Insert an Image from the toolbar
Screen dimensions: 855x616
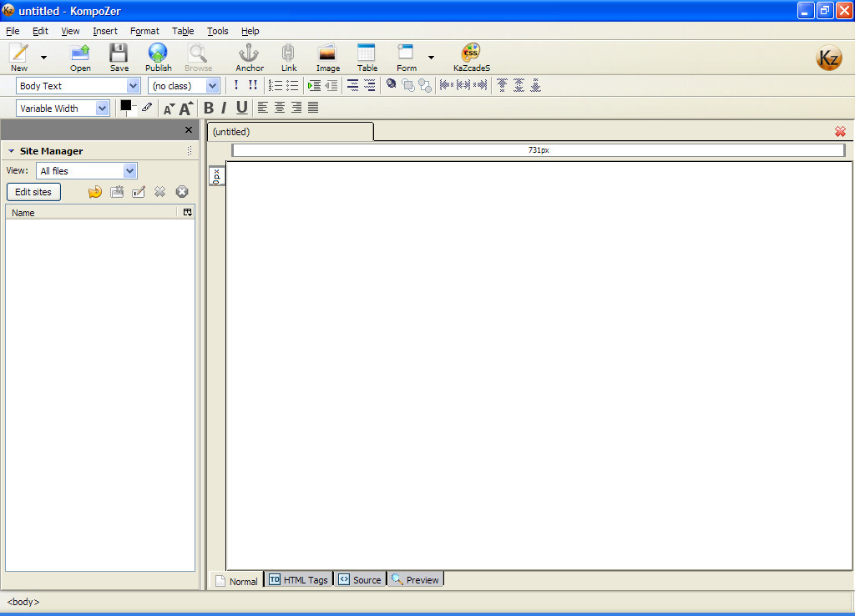[x=327, y=53]
